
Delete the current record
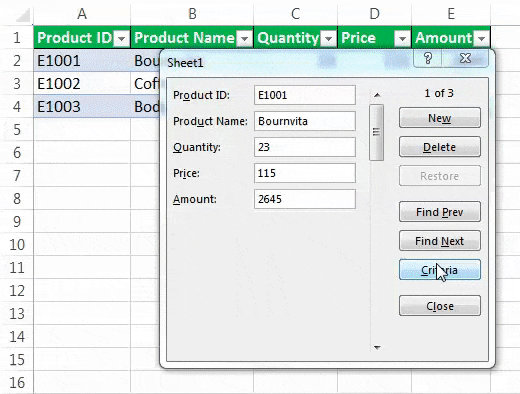click(x=440, y=147)
